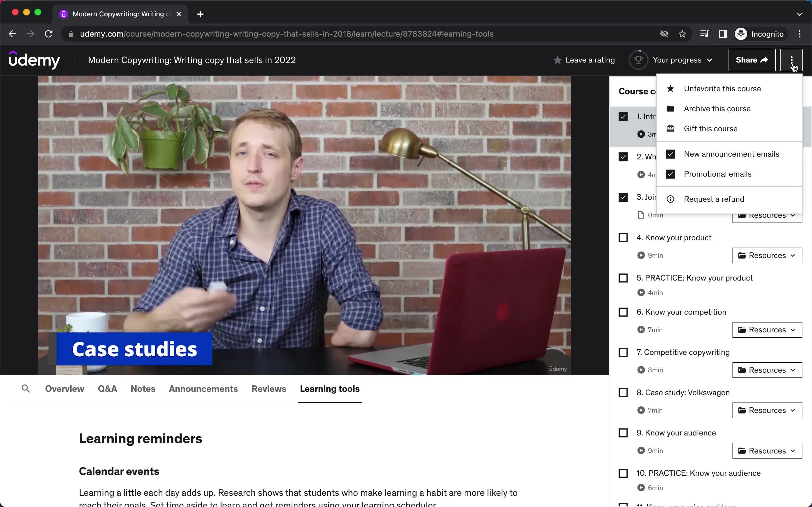Click the Udemy home icon
This screenshot has width=812, height=507.
pos(35,60)
